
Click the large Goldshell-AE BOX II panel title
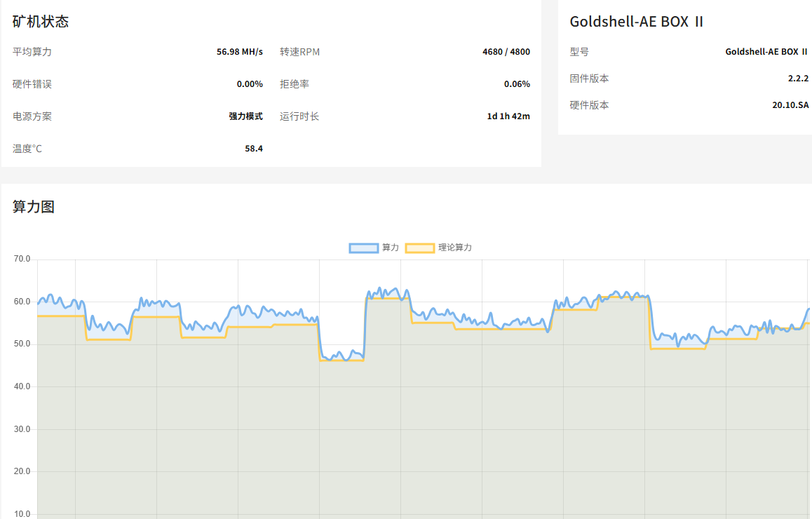click(x=637, y=22)
